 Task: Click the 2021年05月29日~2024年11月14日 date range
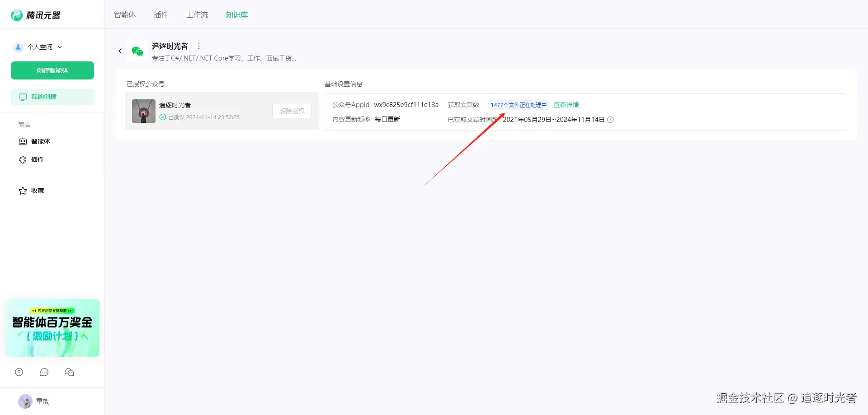[x=554, y=120]
